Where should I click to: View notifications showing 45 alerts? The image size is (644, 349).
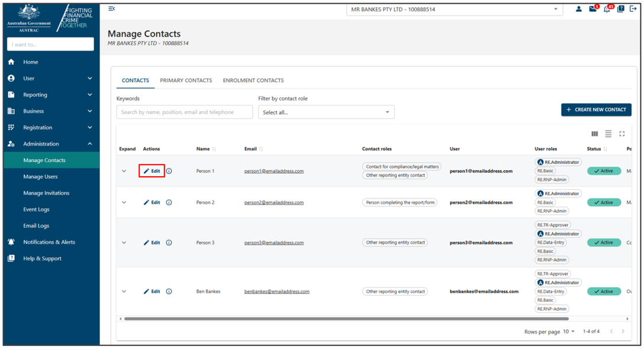(606, 9)
